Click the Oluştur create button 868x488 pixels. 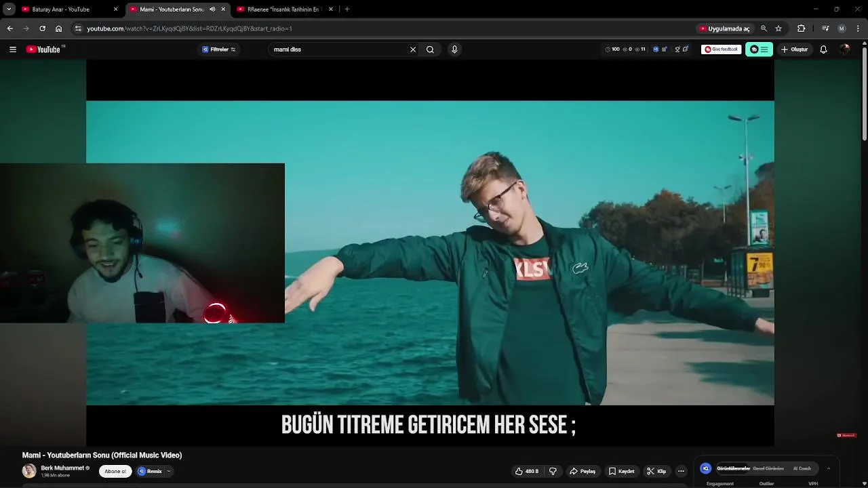tap(795, 49)
